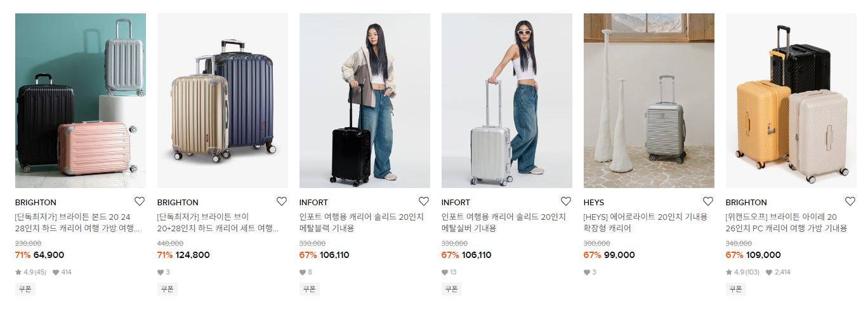The image size is (868, 312).
Task: Tap the heart icon on HEYS 에어로라이트
Action: (x=708, y=201)
